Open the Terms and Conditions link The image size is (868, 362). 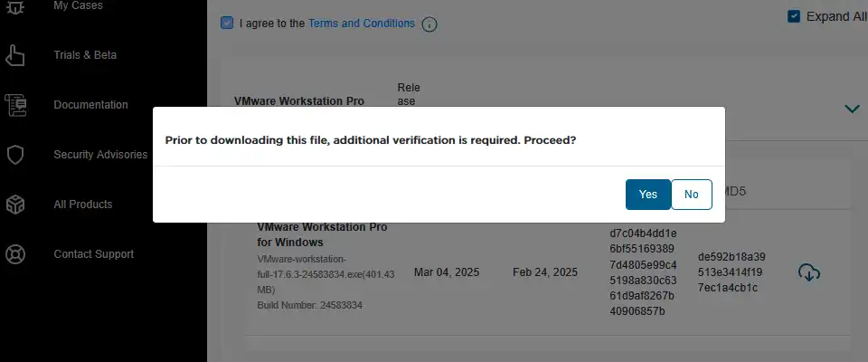click(362, 24)
